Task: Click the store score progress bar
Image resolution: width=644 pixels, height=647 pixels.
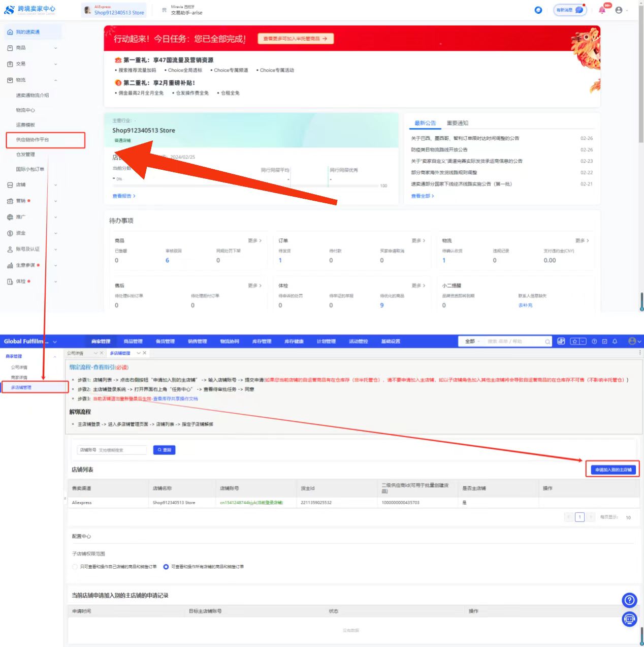Action: 245,186
